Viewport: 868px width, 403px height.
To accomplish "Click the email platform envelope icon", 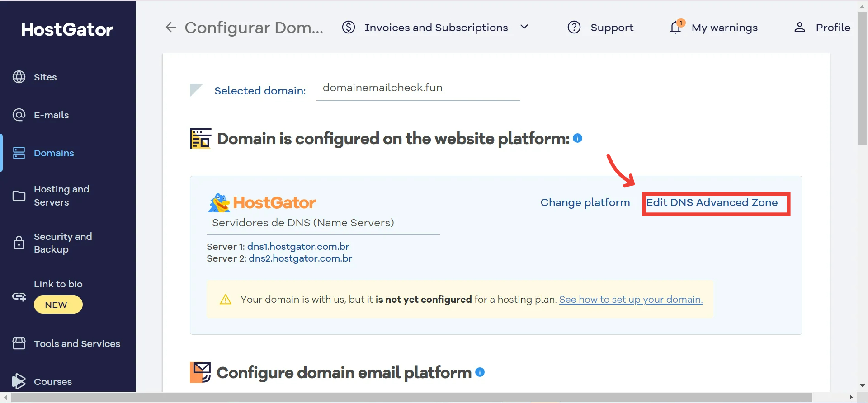I will tap(200, 372).
